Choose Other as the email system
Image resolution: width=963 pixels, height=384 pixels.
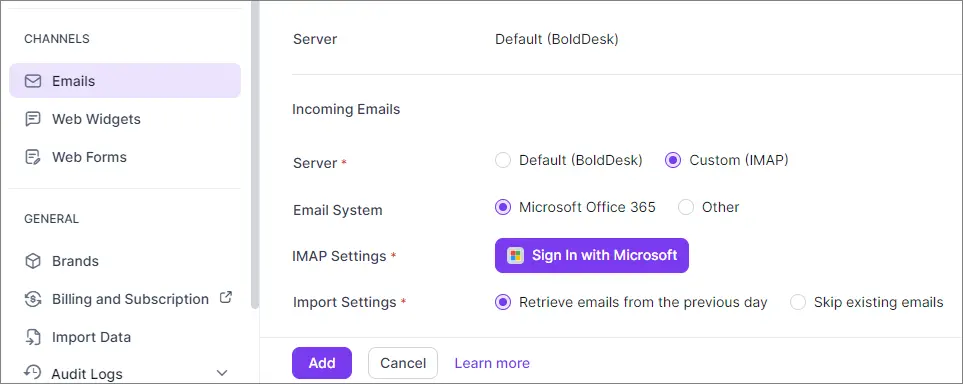(686, 208)
